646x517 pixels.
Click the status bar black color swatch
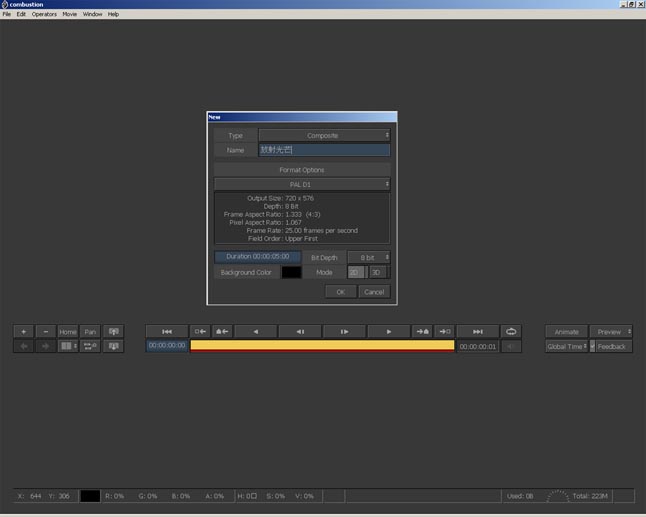pos(90,496)
